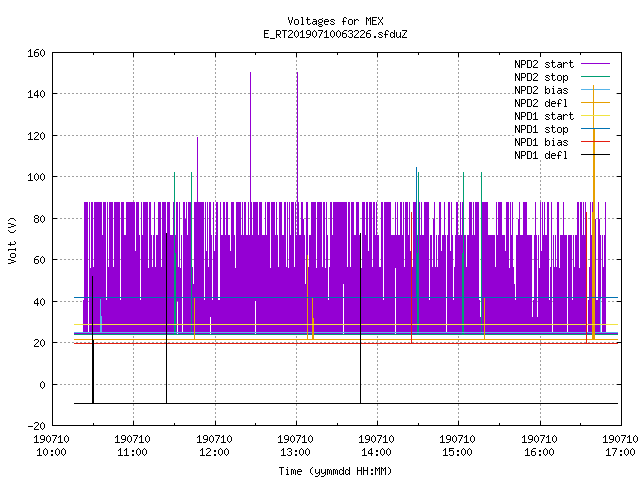Click the x-axis tick label 14:00
This screenshot has height=480, width=640.
tap(376, 452)
